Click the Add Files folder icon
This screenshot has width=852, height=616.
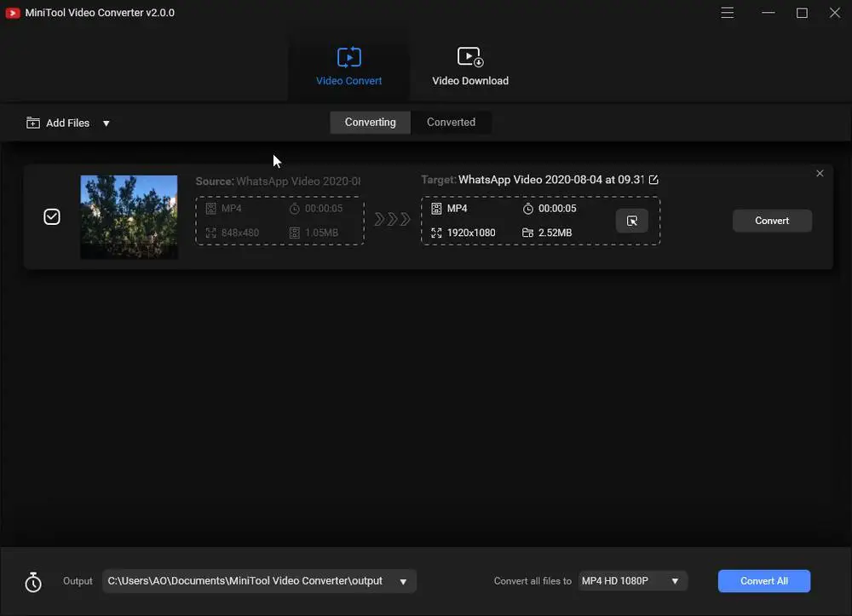tap(33, 123)
